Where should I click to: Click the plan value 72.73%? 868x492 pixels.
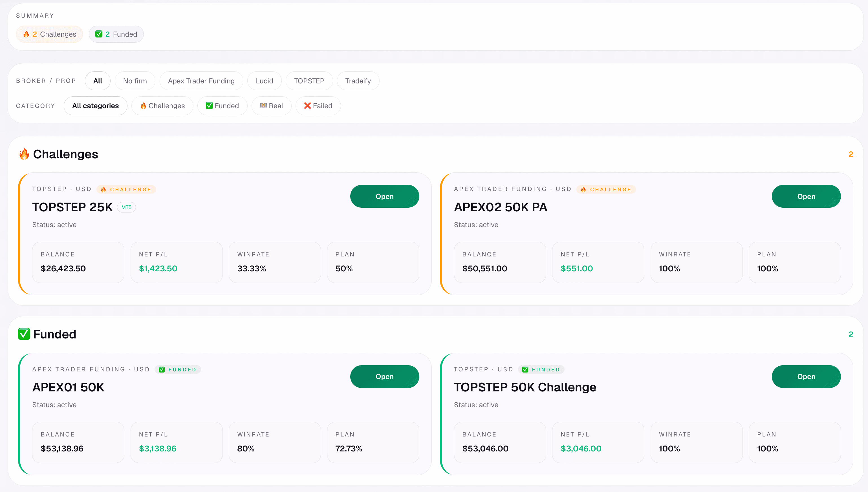point(349,449)
